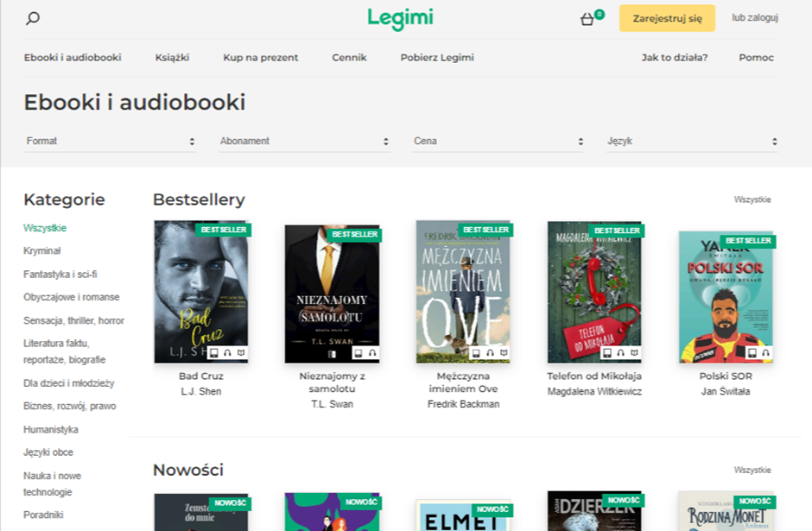Open the Książki menu item
812x531 pixels.
pos(172,58)
